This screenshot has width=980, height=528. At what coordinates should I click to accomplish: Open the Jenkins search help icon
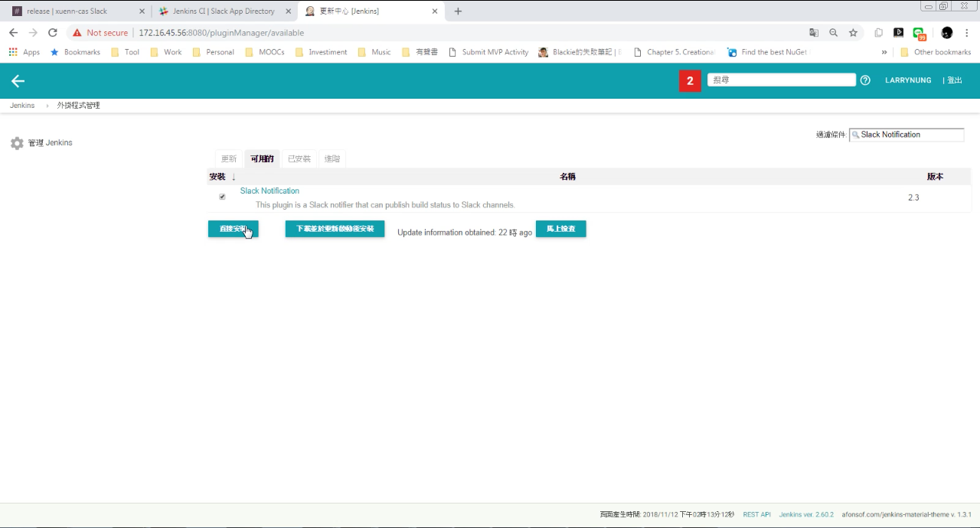point(865,80)
